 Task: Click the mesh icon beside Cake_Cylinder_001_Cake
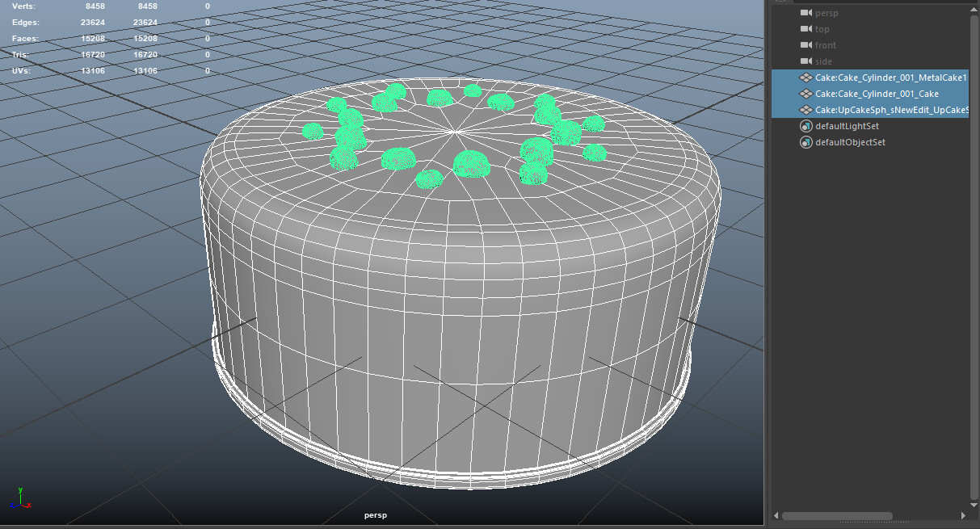click(806, 93)
